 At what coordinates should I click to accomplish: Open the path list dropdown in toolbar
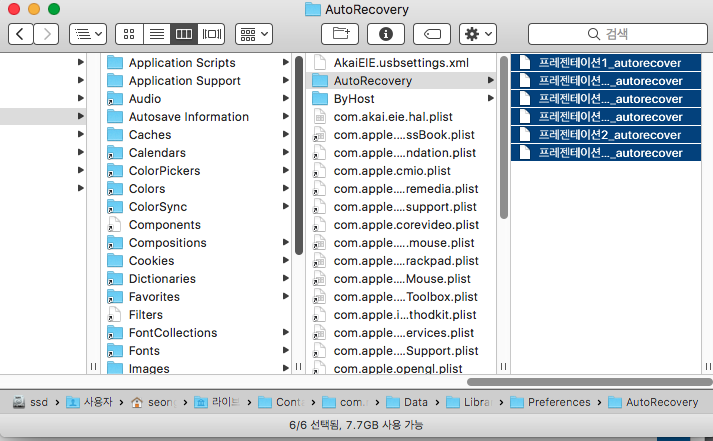tap(88, 34)
